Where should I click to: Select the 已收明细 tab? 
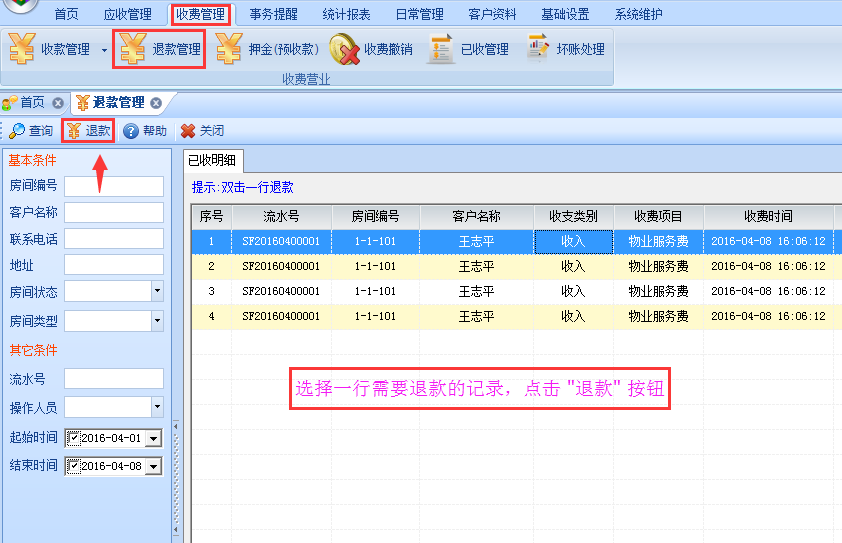[213, 160]
